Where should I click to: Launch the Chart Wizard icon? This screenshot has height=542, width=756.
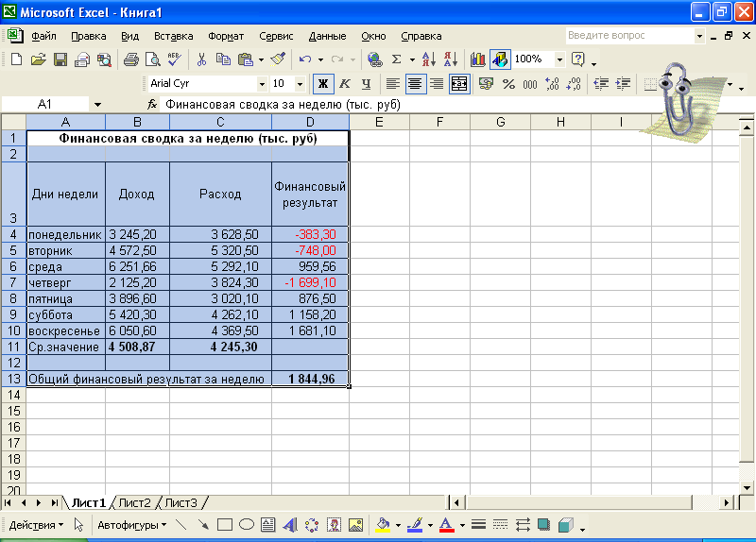click(x=477, y=59)
